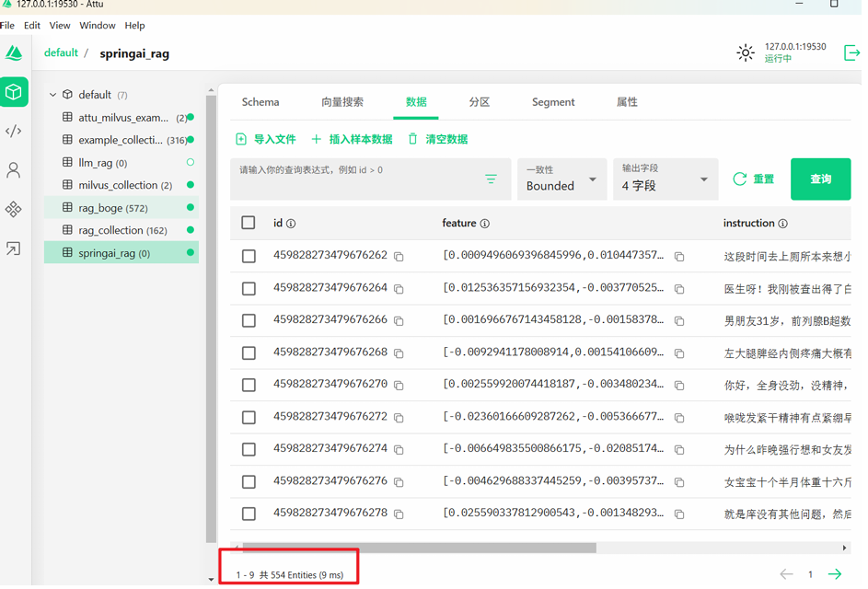868x589 pixels.
Task: Click the logout icon at top right
Action: click(x=851, y=53)
